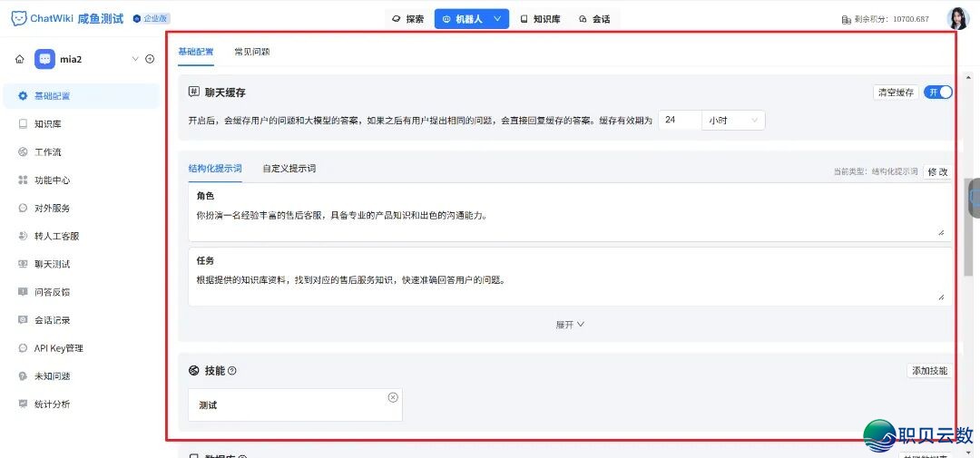This screenshot has width=980, height=458.
Task: Click the 未知问题 sidebar icon
Action: click(x=23, y=376)
